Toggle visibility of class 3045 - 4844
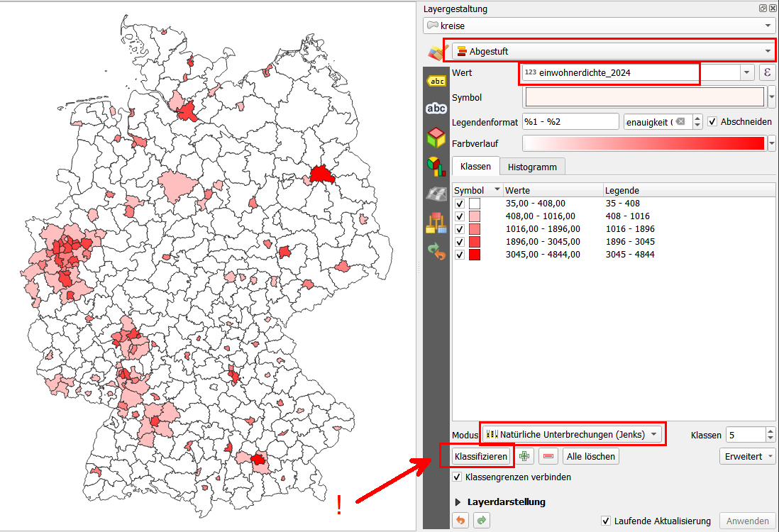 click(460, 254)
